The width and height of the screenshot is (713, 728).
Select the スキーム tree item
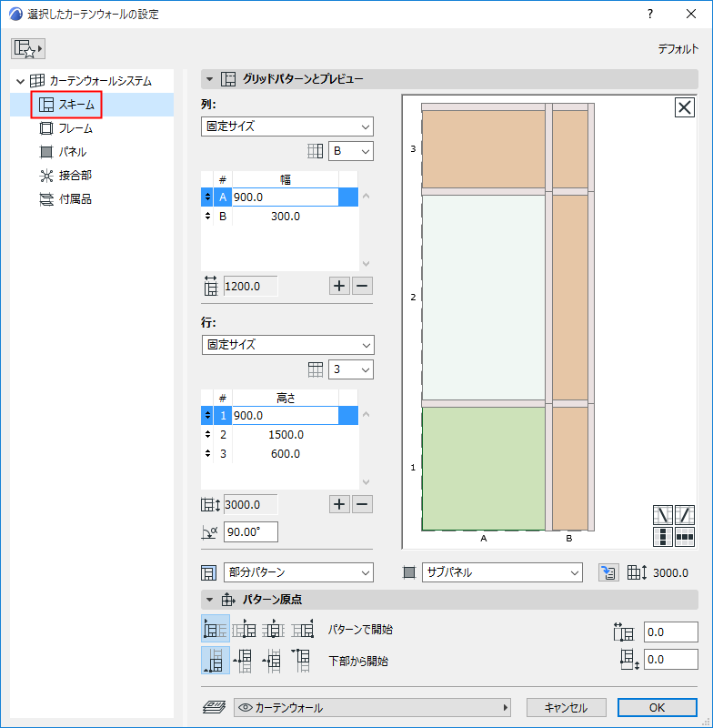tap(66, 105)
